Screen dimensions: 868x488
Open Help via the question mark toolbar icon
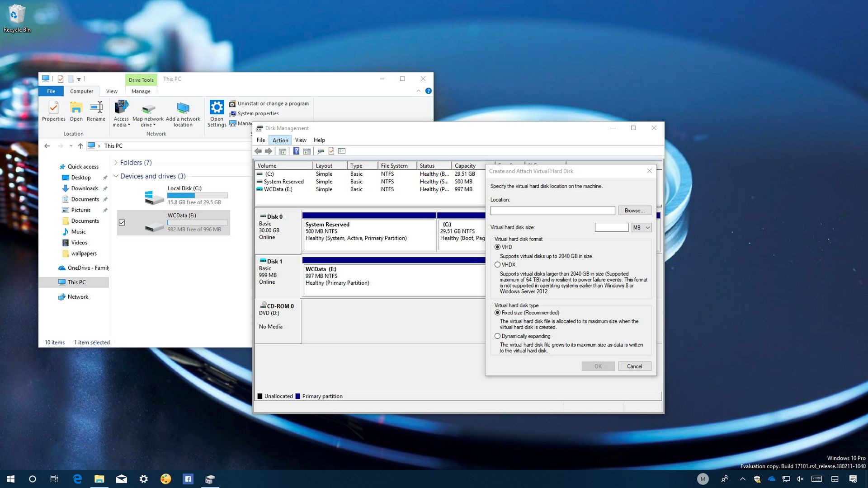296,151
